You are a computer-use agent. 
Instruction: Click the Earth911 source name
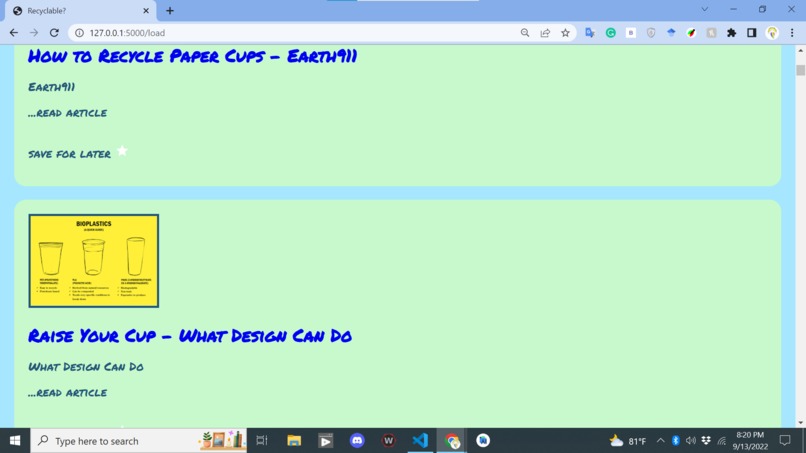(x=51, y=87)
